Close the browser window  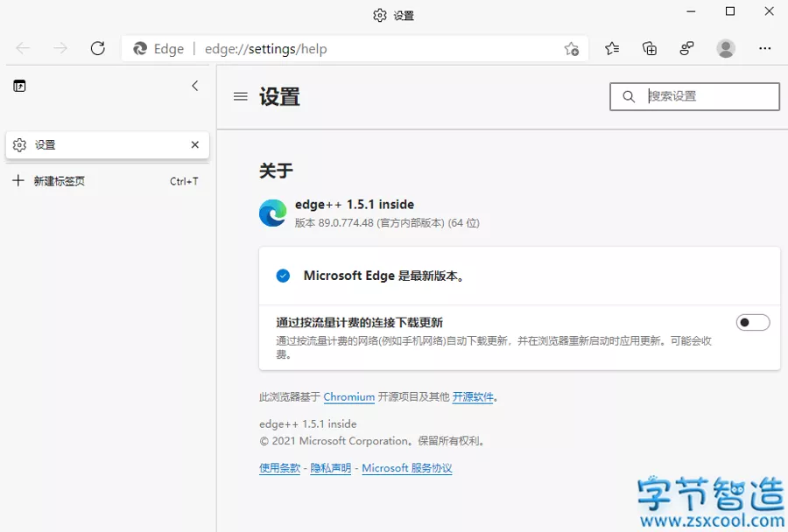point(770,11)
